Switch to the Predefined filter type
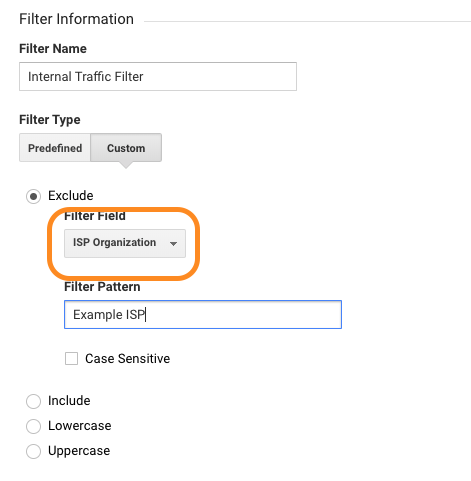This screenshot has width=471, height=481. (x=55, y=148)
